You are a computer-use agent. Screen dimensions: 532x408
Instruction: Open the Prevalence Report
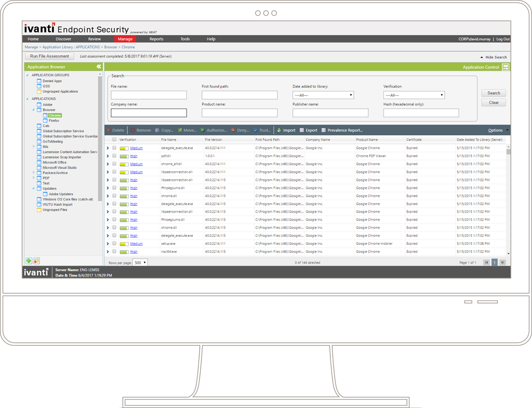[x=343, y=130]
